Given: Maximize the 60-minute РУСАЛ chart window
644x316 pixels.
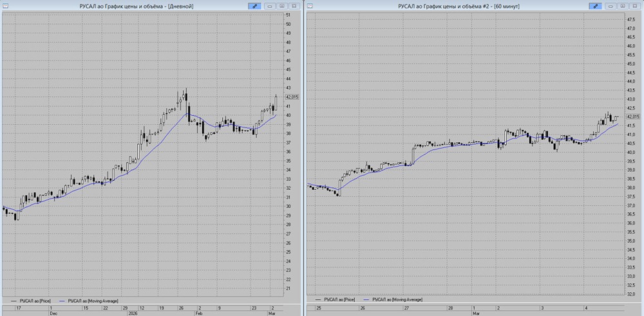Looking at the screenshot, I should [623, 6].
